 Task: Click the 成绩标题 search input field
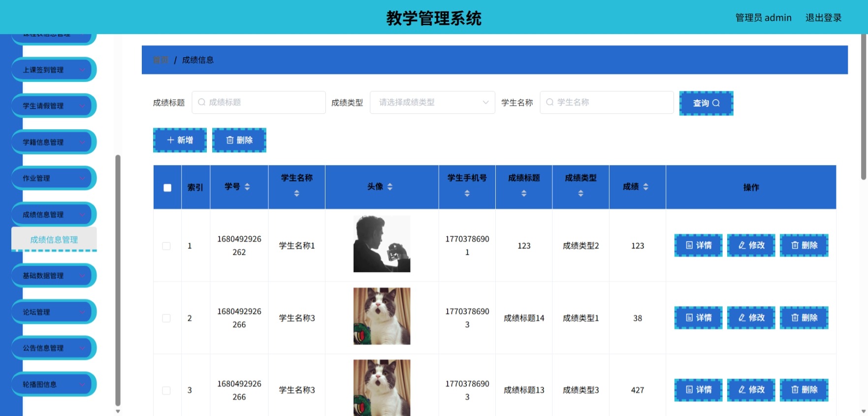258,103
